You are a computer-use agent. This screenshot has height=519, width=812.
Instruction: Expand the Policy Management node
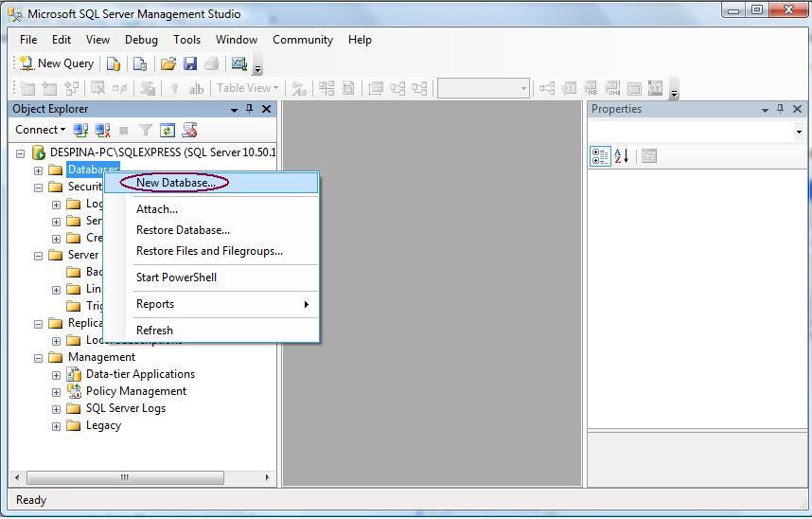pos(56,392)
